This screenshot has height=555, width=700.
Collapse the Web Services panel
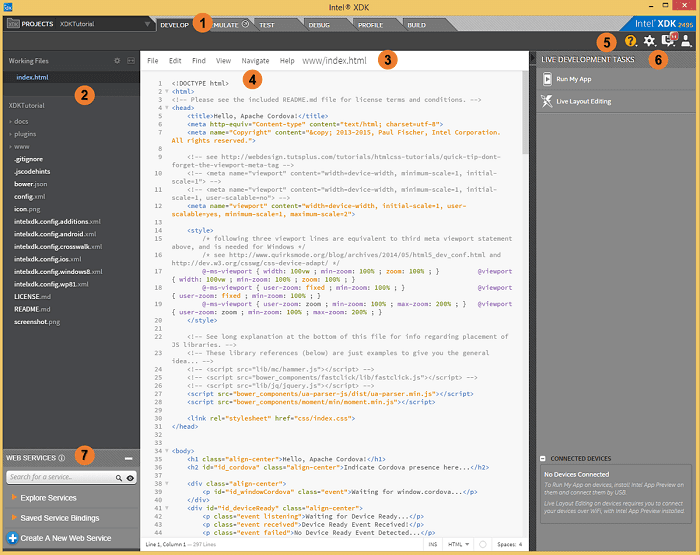[x=129, y=459]
